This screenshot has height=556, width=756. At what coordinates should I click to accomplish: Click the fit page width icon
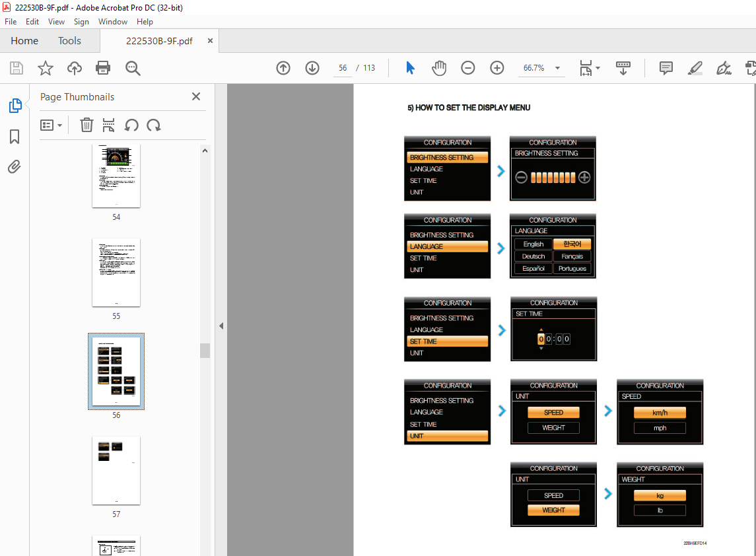585,68
